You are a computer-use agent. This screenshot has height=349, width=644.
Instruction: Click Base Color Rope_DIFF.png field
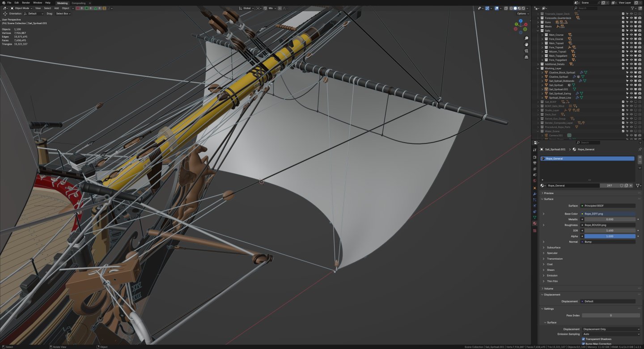pyautogui.click(x=608, y=214)
